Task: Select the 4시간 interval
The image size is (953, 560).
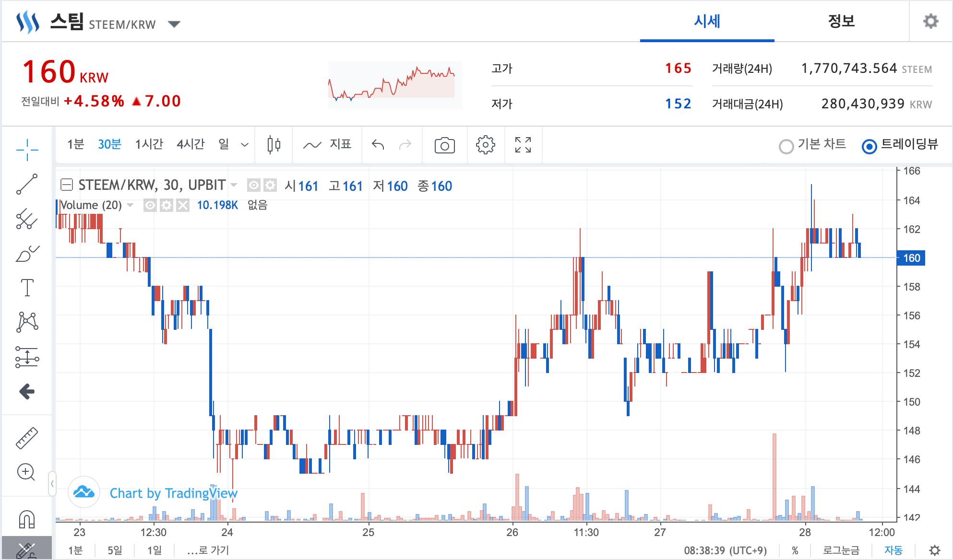Action: coord(191,144)
